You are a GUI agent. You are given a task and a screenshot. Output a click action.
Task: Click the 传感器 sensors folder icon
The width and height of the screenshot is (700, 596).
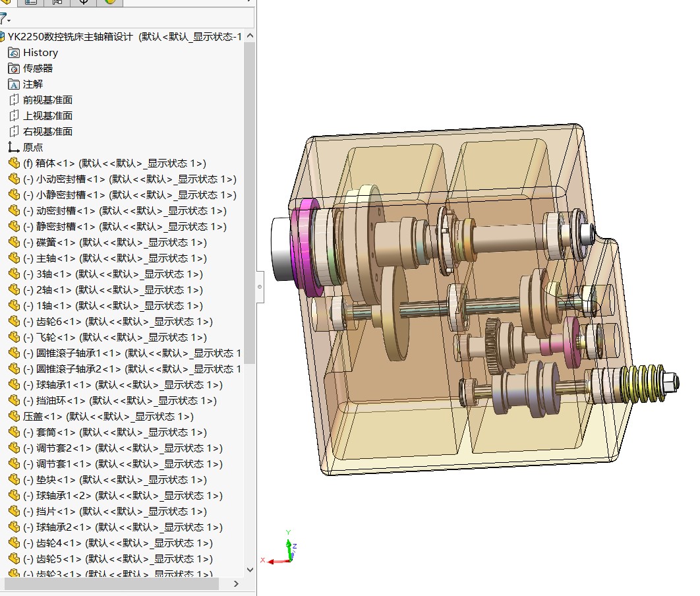[x=14, y=69]
